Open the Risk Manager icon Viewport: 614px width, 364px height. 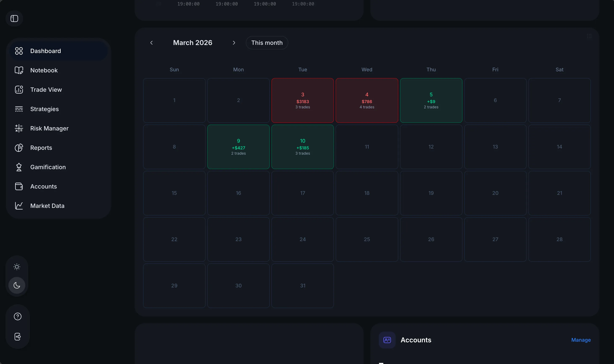pos(19,128)
